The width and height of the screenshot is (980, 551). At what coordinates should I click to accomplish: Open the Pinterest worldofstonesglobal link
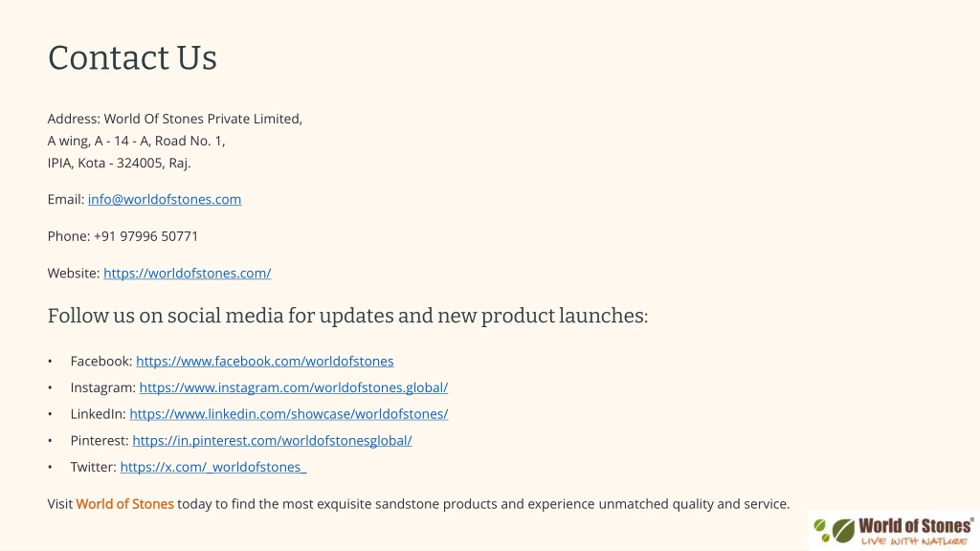pyautogui.click(x=272, y=440)
